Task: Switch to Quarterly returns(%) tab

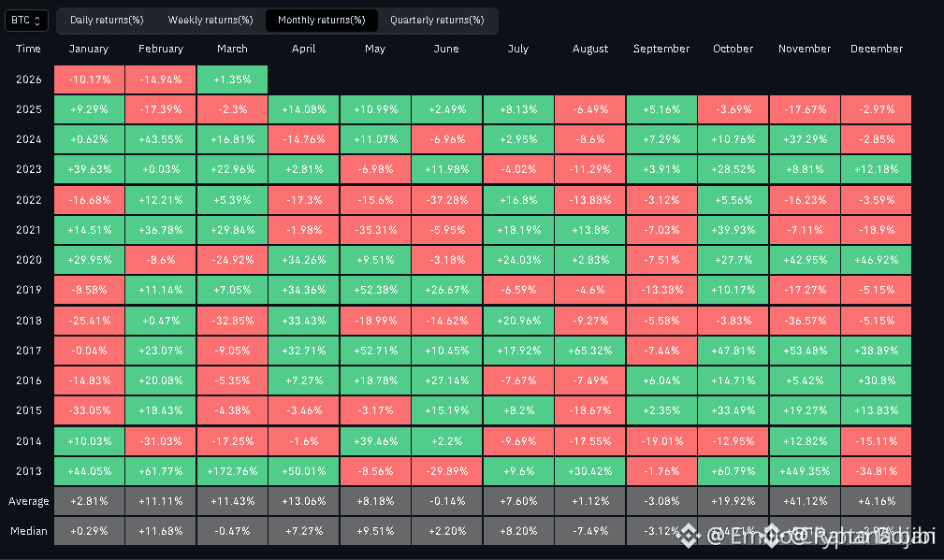Action: point(437,20)
